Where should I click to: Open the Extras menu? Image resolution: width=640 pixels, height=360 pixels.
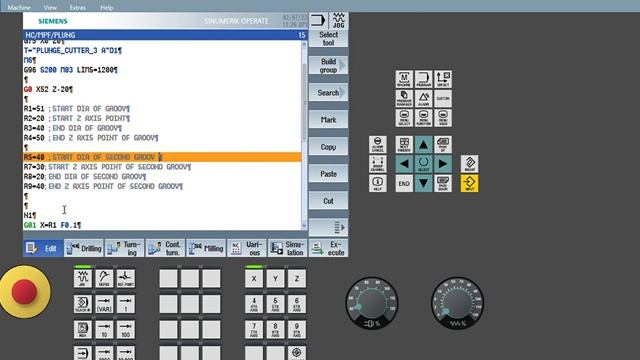(x=78, y=7)
